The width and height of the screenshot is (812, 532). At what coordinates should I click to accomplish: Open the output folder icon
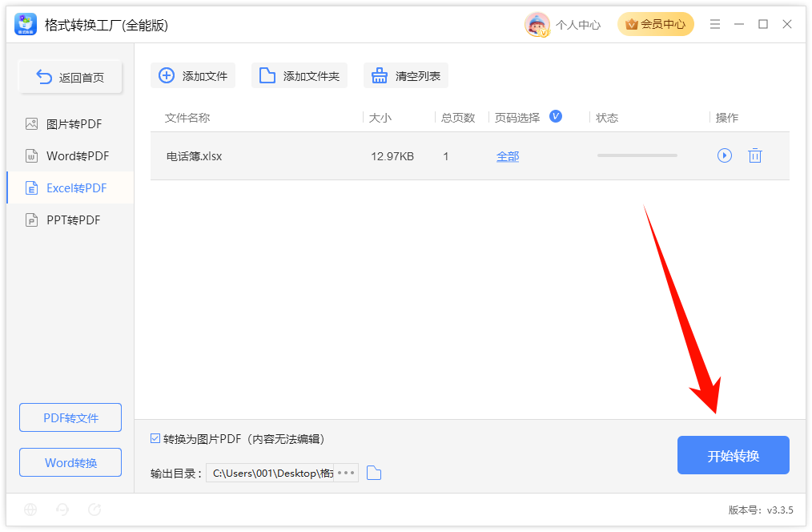[374, 473]
